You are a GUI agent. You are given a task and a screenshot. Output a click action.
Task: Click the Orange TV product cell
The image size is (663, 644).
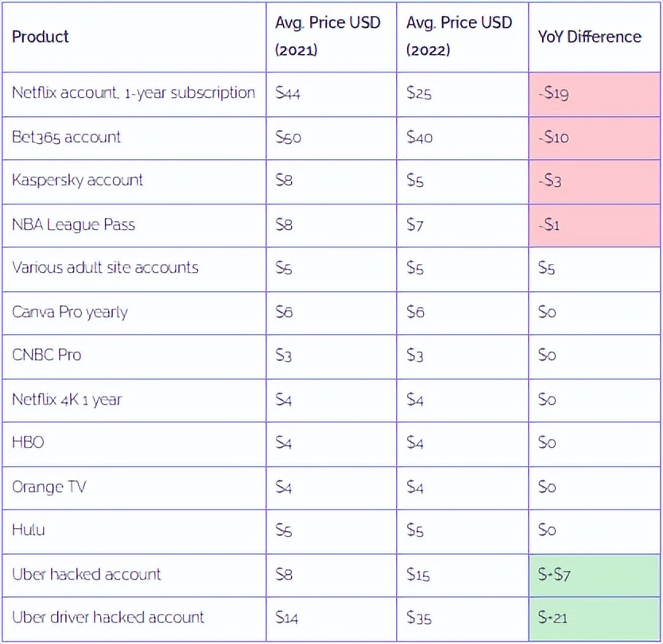[49, 487]
